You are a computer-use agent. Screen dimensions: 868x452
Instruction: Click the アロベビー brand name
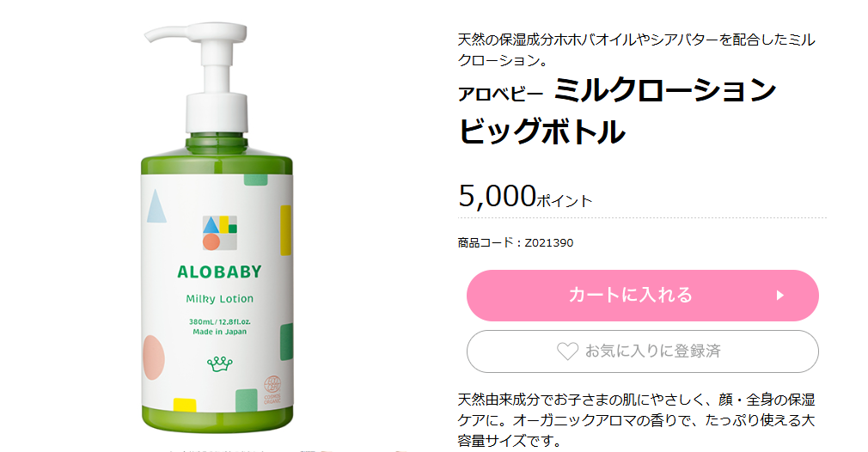pyautogui.click(x=500, y=95)
